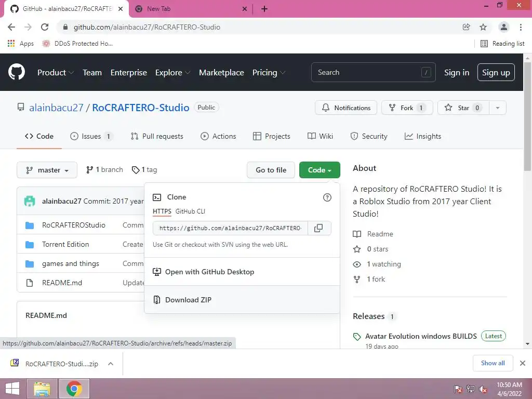The width and height of the screenshot is (532, 399).
Task: Open the 1 branch link
Action: click(104, 170)
